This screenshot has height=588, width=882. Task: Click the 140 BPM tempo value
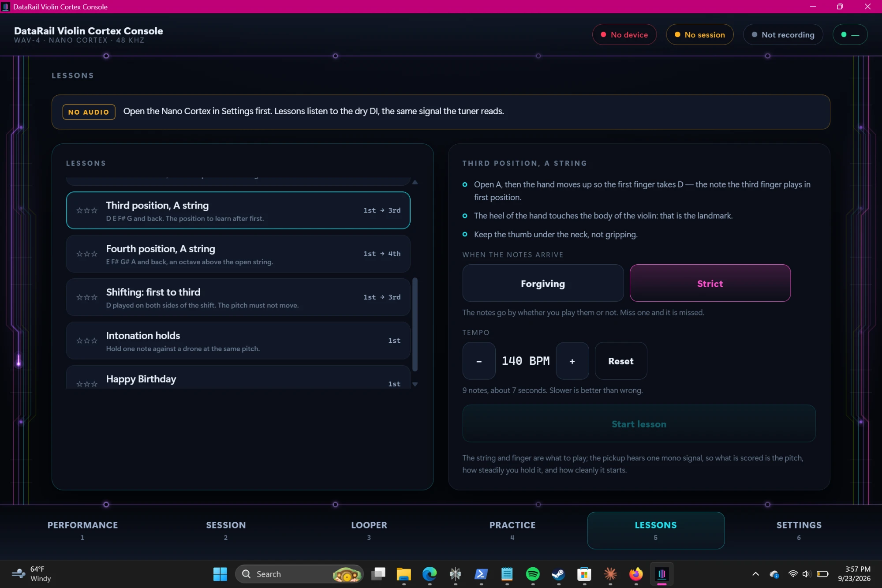pos(525,361)
